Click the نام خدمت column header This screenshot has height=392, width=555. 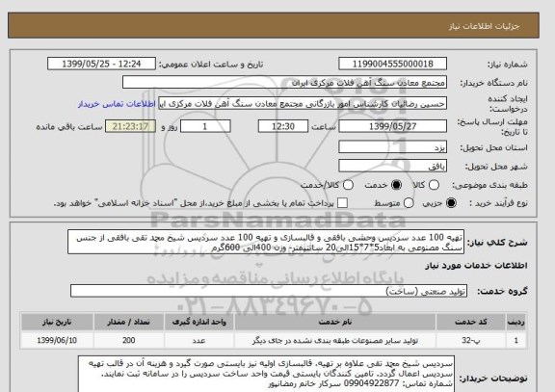pyautogui.click(x=335, y=322)
